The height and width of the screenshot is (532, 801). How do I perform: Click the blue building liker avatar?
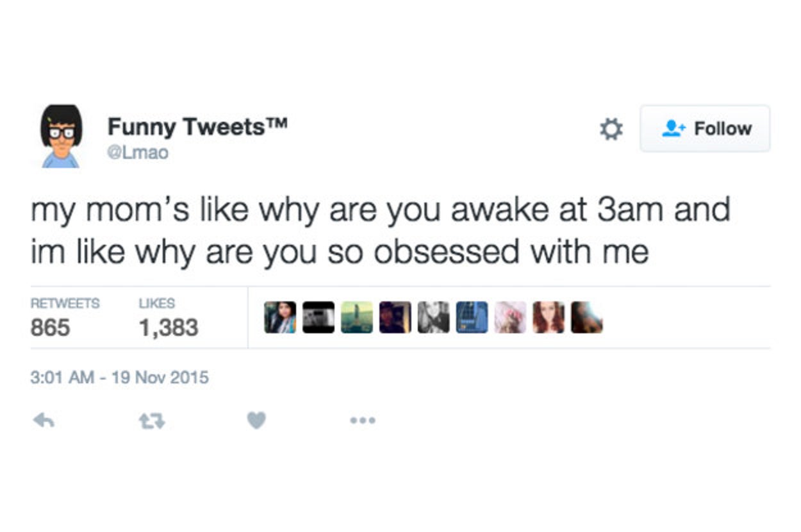472,317
